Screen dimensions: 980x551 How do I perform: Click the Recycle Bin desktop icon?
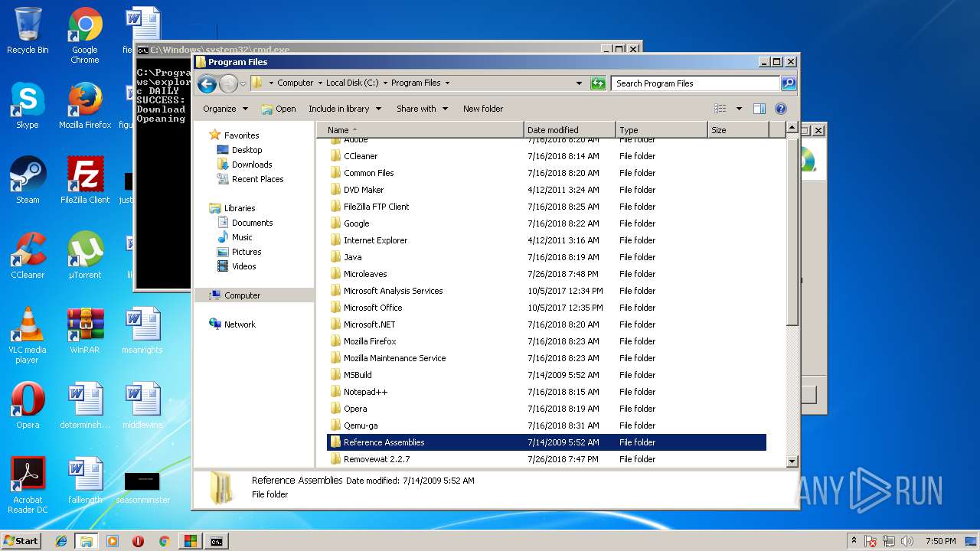[28, 31]
